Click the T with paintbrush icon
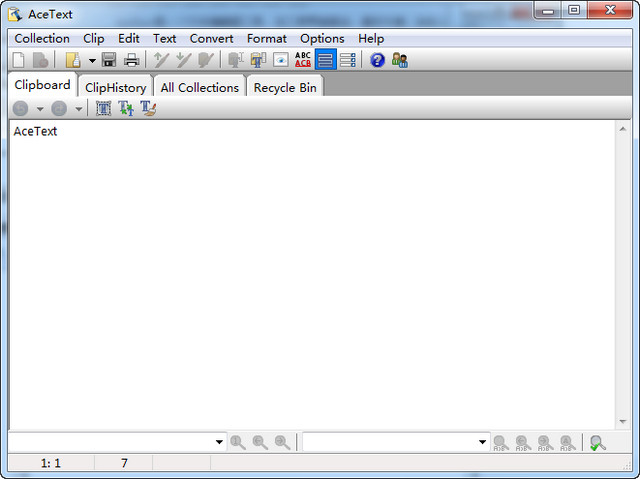640x479 pixels. [x=148, y=109]
